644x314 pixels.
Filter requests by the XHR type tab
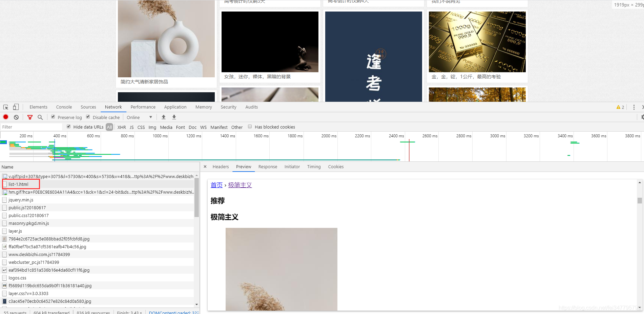tap(121, 127)
